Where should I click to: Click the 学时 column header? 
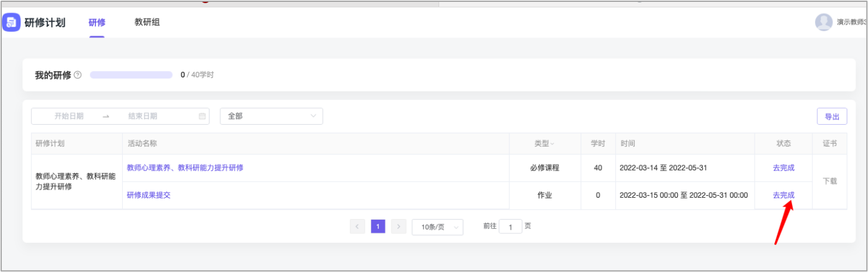click(x=598, y=143)
